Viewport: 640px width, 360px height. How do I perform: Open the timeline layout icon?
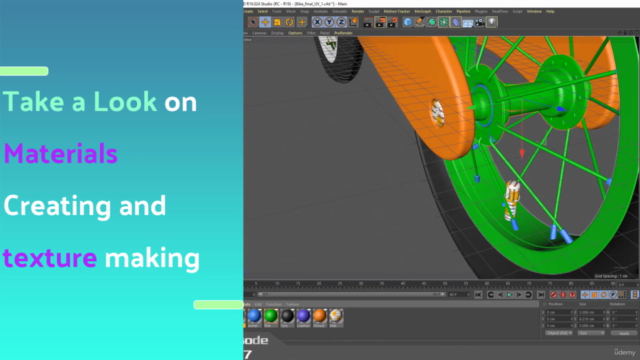pyautogui.click(x=635, y=295)
